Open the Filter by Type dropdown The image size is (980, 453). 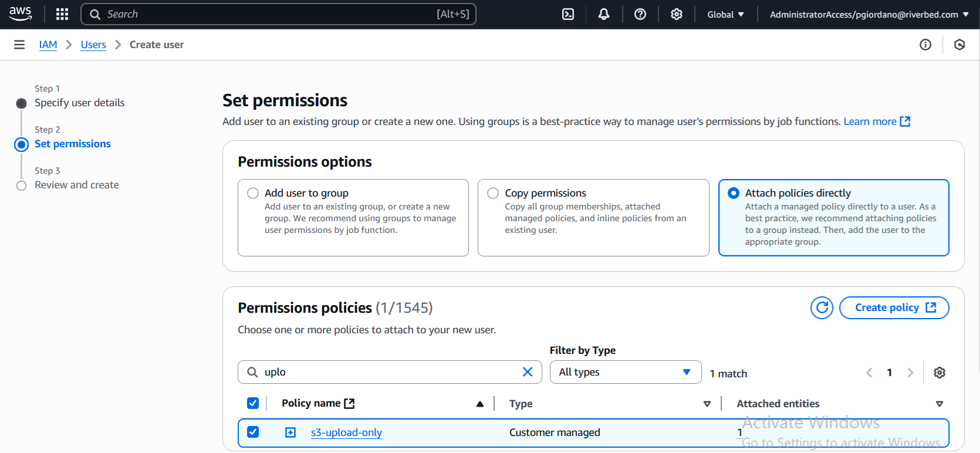[x=625, y=372]
